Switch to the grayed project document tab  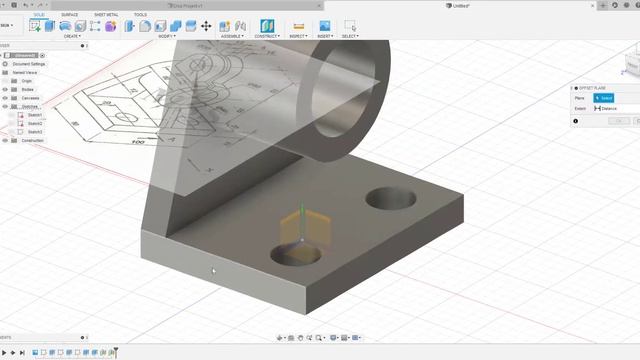(187, 6)
